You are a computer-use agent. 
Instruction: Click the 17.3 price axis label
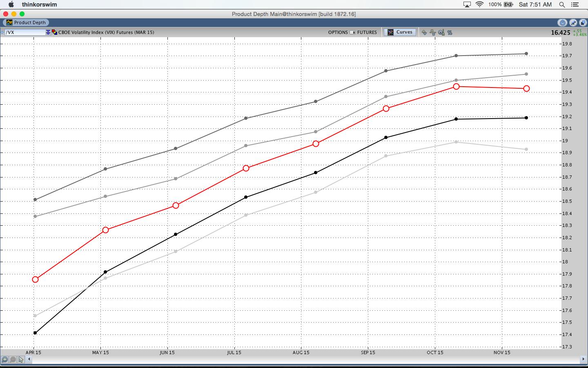point(567,347)
